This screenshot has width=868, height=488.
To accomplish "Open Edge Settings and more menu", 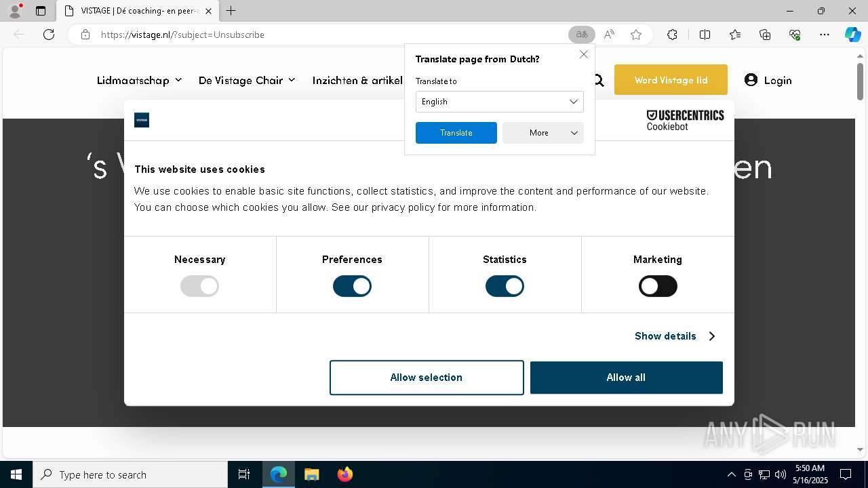I will tap(825, 35).
